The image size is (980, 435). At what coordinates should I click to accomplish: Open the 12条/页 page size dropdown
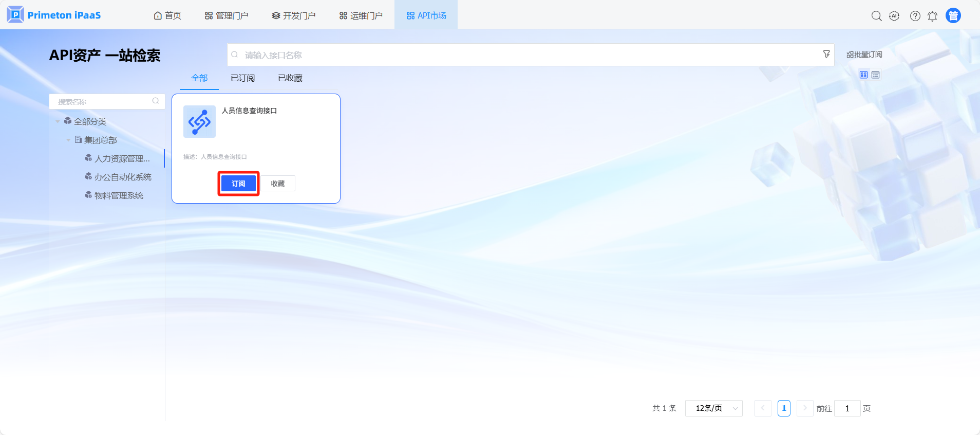pos(713,408)
